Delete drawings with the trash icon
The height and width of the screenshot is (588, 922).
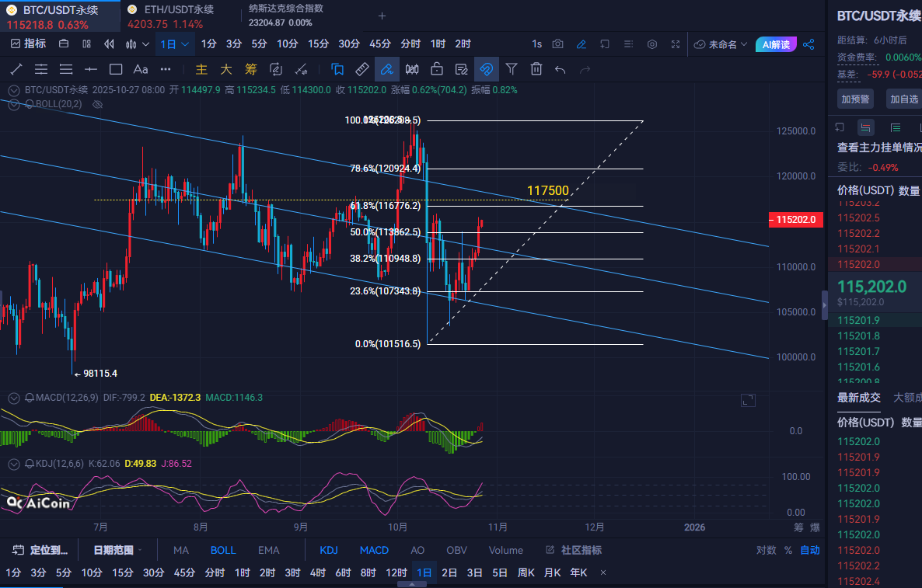(x=536, y=69)
